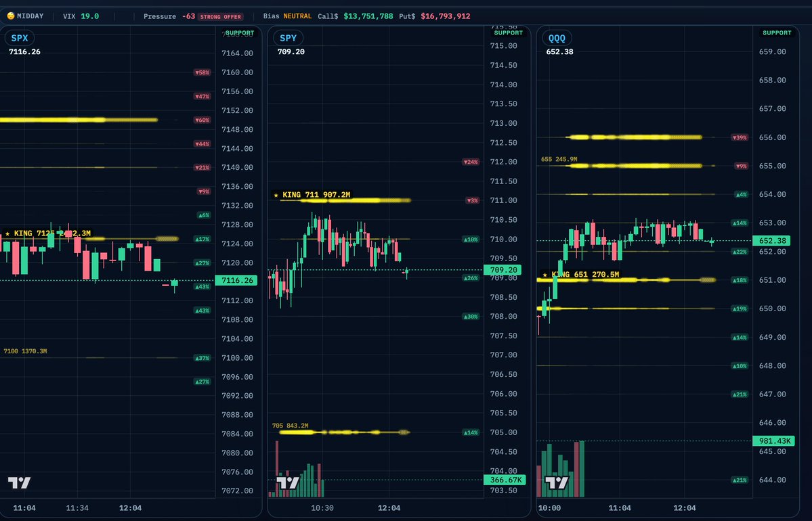Screen dimensions: 812x521
Task: Click the ▲14% badge on the SPY chart
Action: [471, 432]
